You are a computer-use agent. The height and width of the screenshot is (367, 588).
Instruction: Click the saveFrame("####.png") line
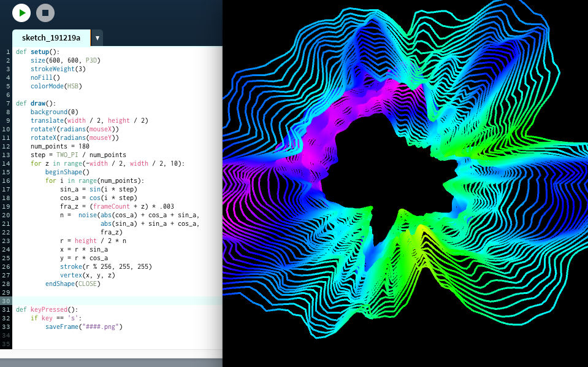click(x=83, y=327)
